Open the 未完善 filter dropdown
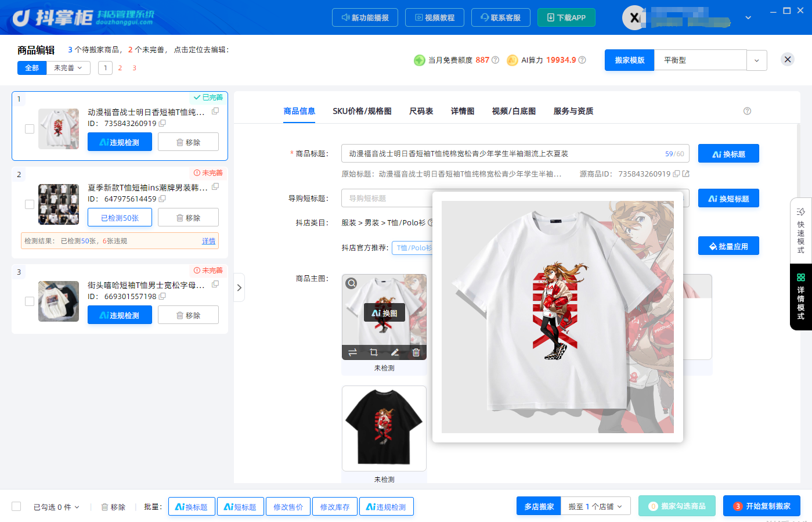This screenshot has height=522, width=812. [x=68, y=68]
